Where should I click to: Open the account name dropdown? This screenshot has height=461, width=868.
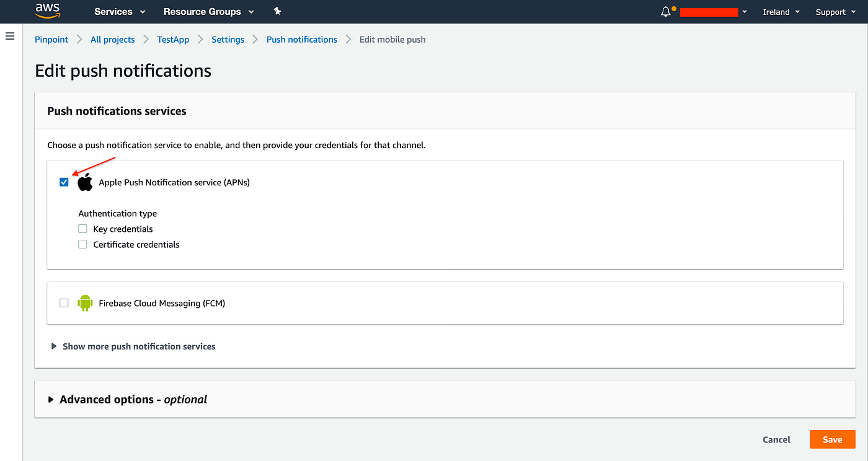point(713,11)
